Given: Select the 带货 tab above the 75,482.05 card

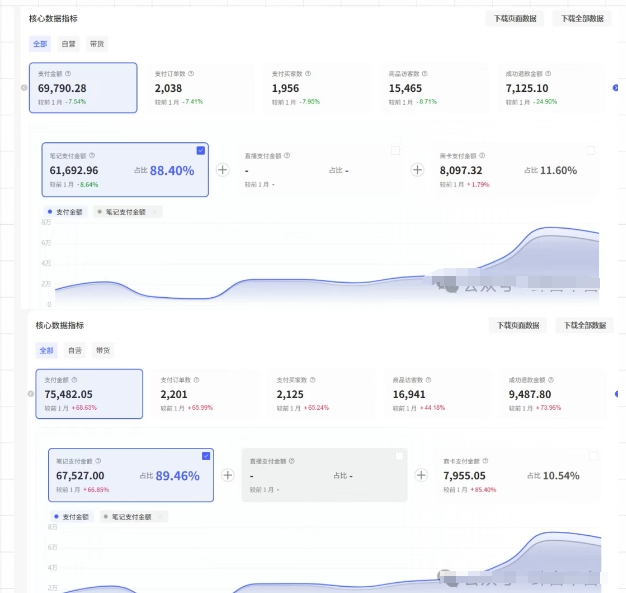Looking at the screenshot, I should (x=103, y=350).
